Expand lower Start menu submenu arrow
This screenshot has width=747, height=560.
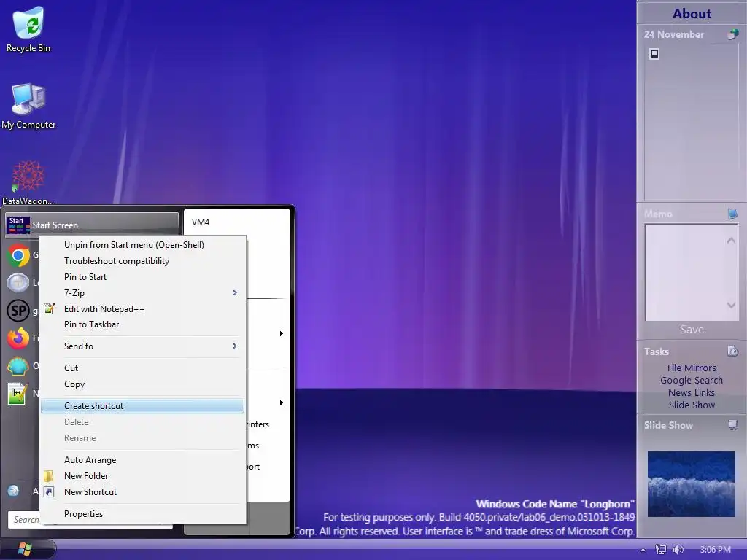coord(282,402)
